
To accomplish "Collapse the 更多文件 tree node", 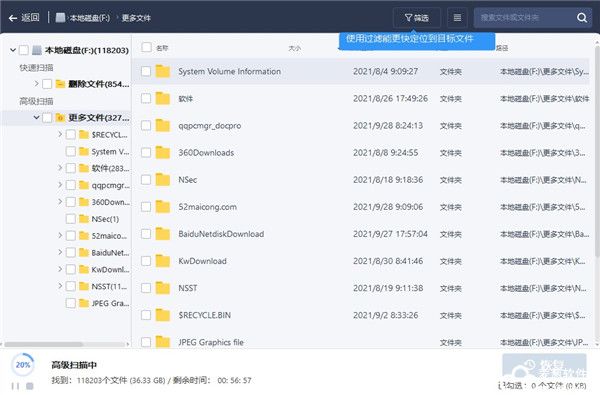I will point(36,118).
